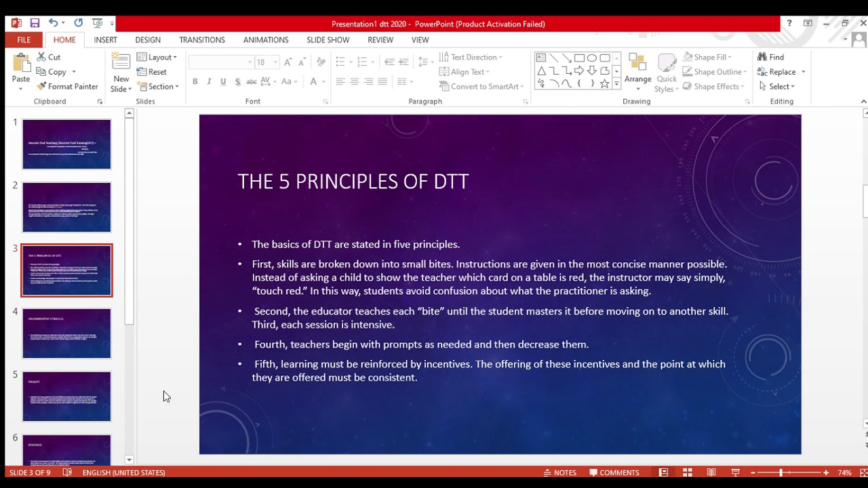868x488 pixels.
Task: Open the Shape Effects dropdown
Action: [x=713, y=86]
